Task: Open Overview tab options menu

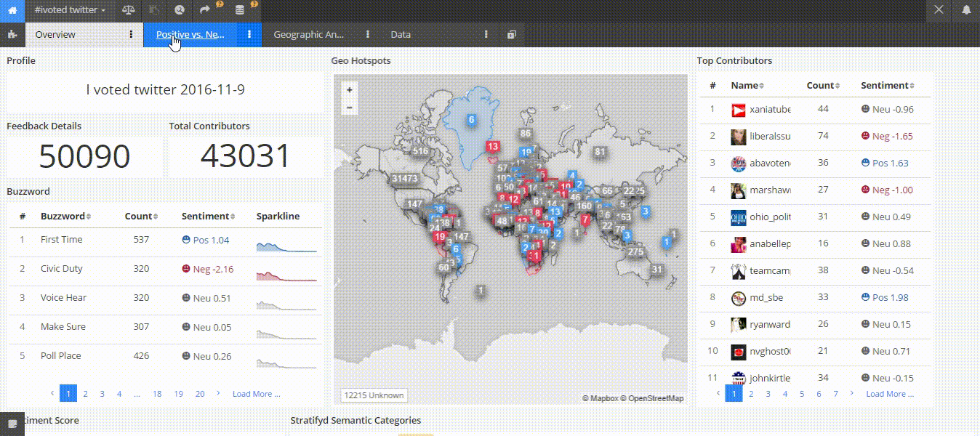Action: point(131,34)
